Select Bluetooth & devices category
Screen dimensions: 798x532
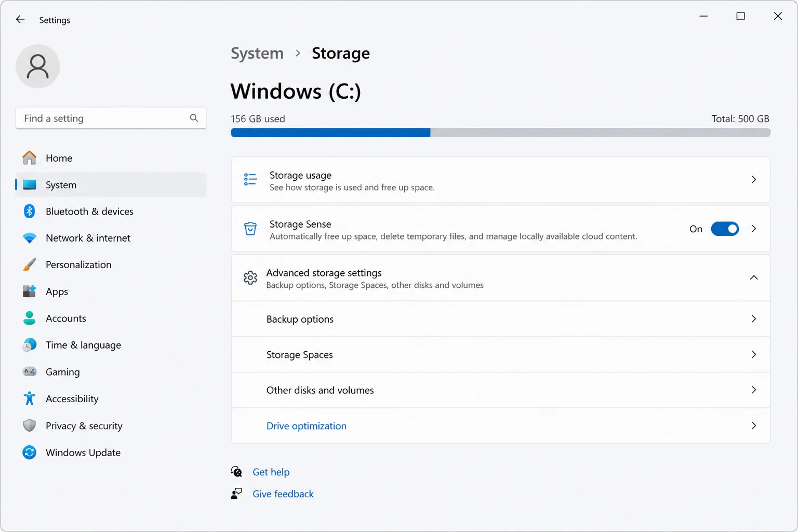pos(111,211)
